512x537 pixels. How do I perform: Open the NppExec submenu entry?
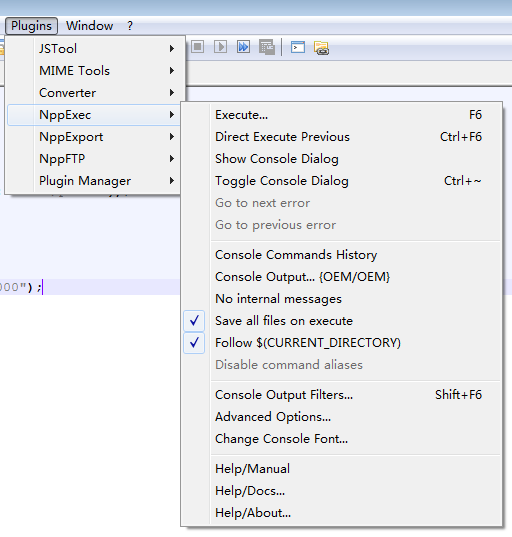click(x=93, y=115)
